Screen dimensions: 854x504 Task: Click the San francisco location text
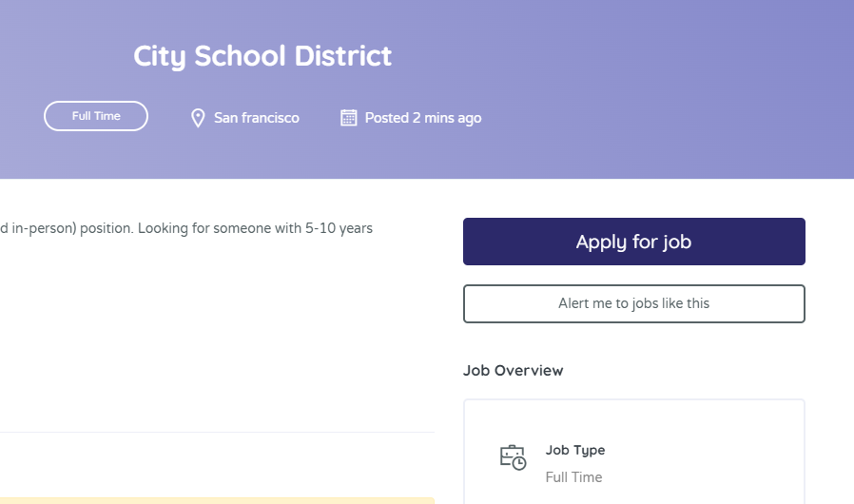(x=257, y=118)
